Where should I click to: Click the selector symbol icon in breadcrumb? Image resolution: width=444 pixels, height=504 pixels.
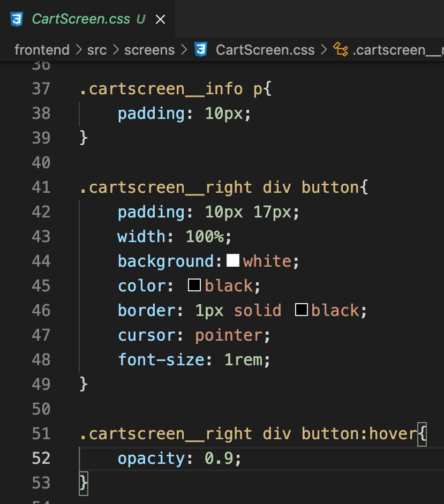(341, 49)
